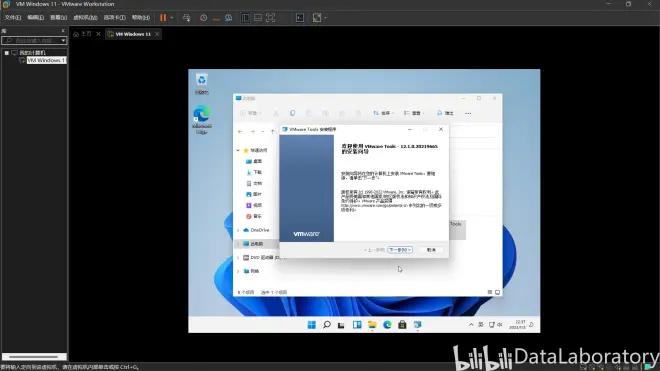660x371 pixels.
Task: Open the snapshot manager icon in toolbar
Action: point(229,18)
